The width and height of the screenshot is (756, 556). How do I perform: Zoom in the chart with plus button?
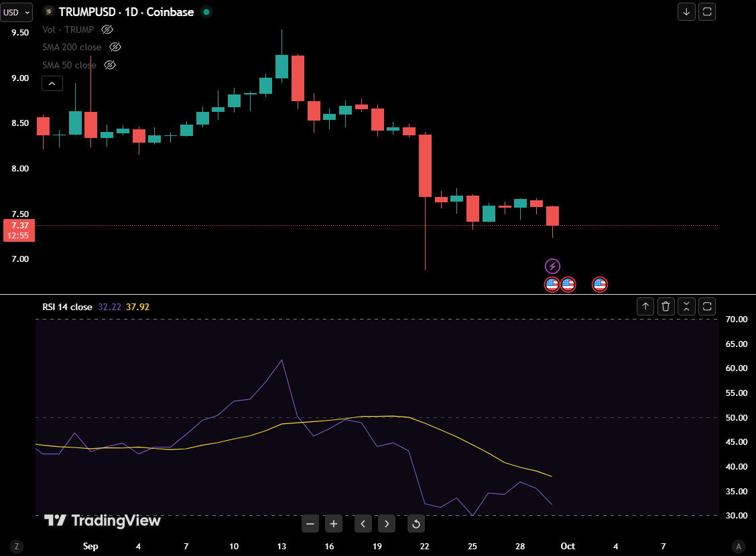[x=334, y=524]
